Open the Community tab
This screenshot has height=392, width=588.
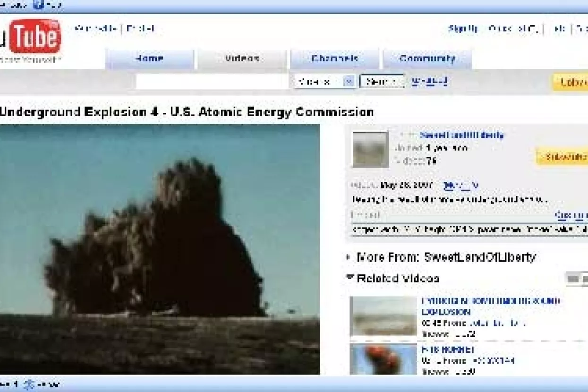(427, 59)
